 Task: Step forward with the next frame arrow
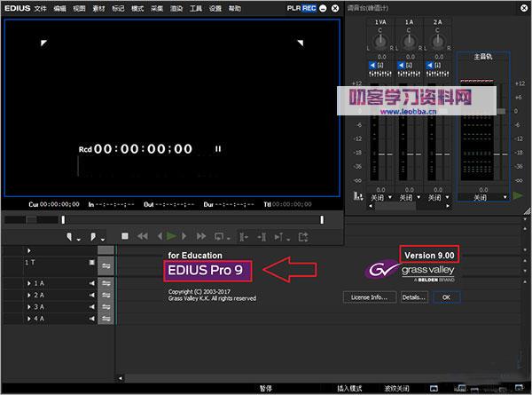click(184, 236)
